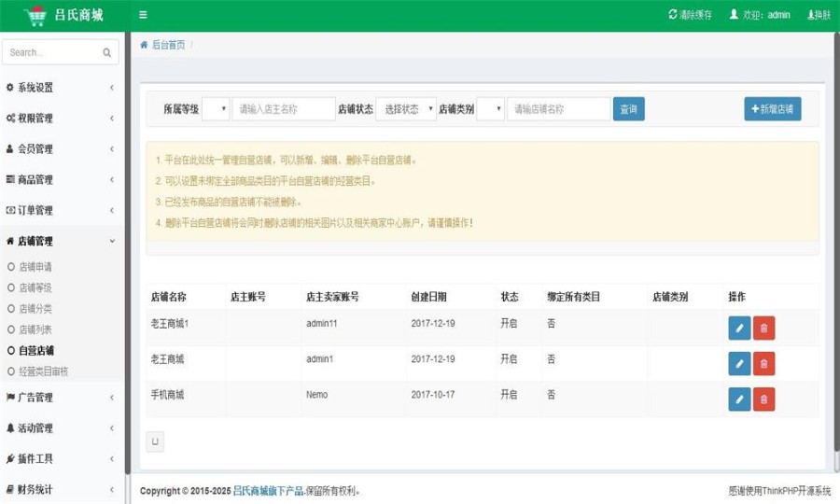The height and width of the screenshot is (504, 840).
Task: Edit the 老王商城1 store with pencil icon
Action: coord(739,329)
